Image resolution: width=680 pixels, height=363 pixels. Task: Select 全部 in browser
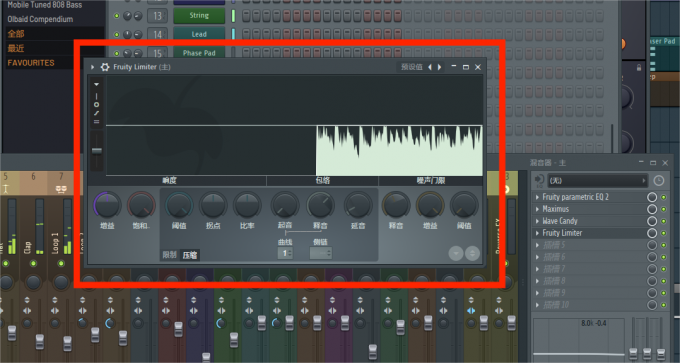click(x=16, y=34)
